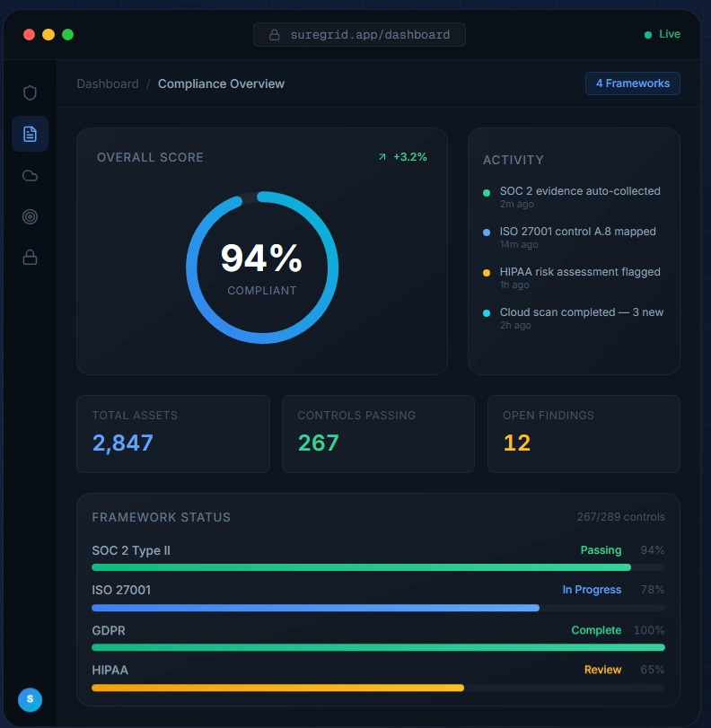Click the Passing status label
This screenshot has width=711, height=728.
click(601, 550)
